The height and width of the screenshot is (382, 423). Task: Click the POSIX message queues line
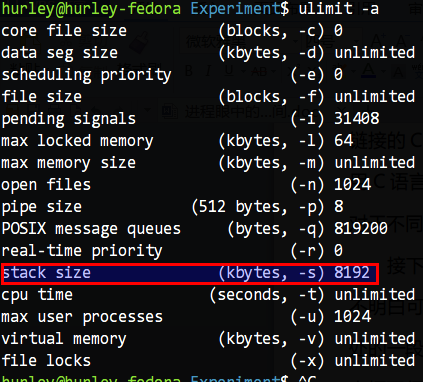(x=194, y=229)
